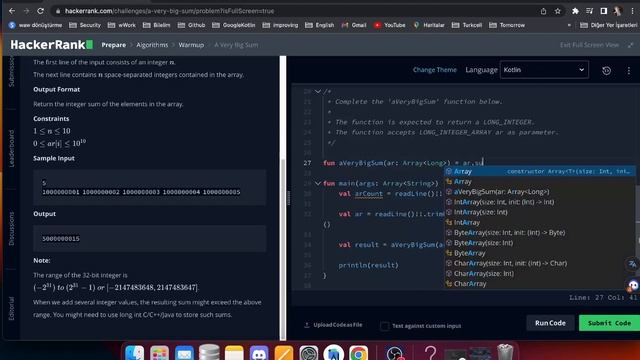Open the Chrome three-dot menu

click(x=632, y=11)
